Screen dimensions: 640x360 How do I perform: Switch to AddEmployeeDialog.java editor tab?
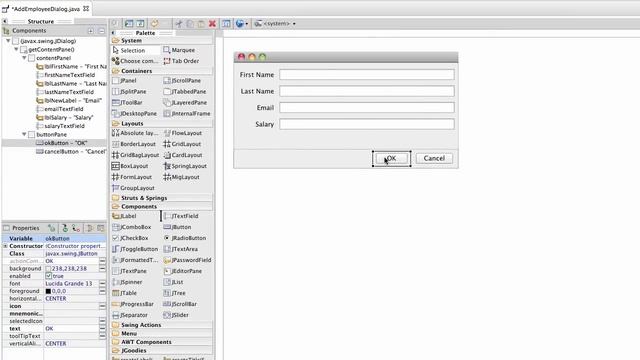pyautogui.click(x=45, y=9)
